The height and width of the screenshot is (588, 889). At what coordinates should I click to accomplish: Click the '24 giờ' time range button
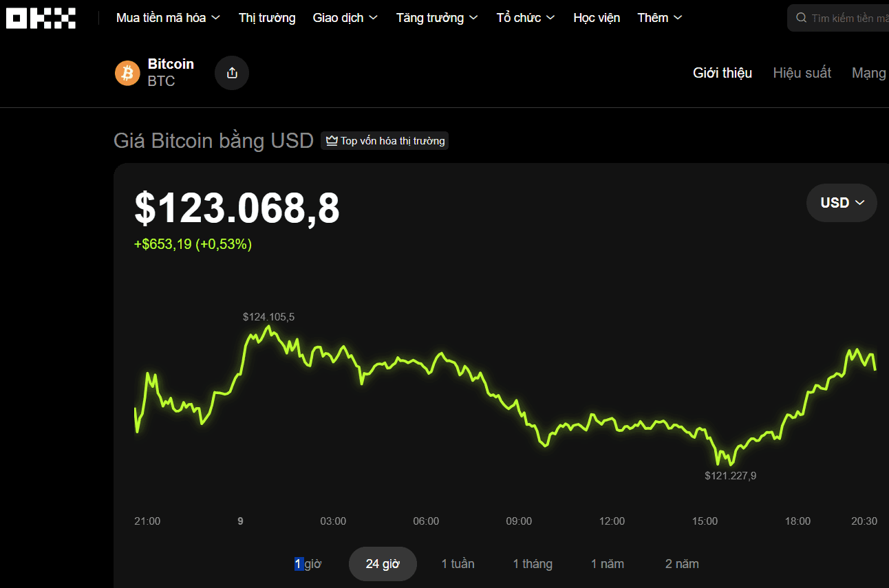click(x=382, y=563)
